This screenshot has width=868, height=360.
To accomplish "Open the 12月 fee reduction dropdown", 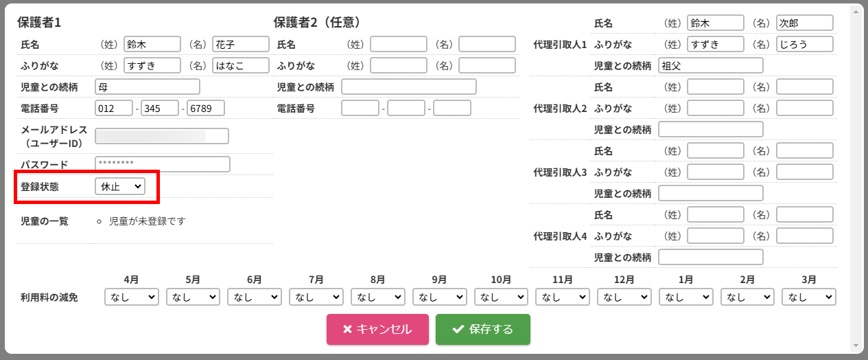I will pos(624,297).
